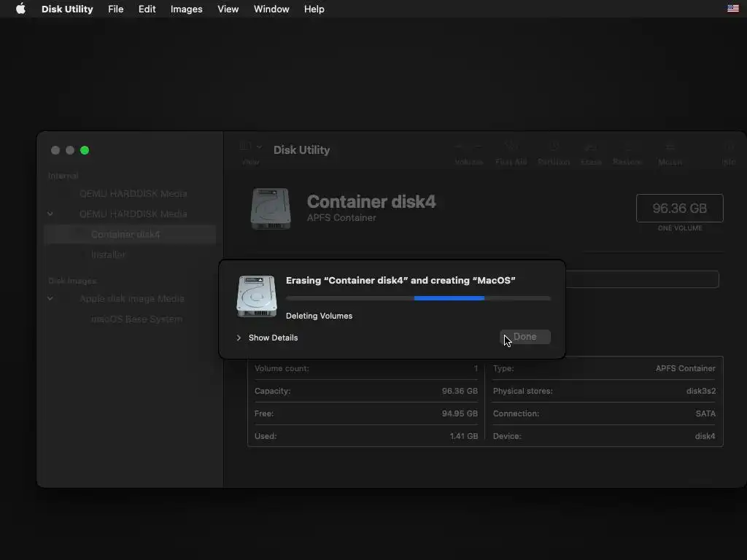Select Container disk4 in the sidebar
The width and height of the screenshot is (747, 560).
click(x=130, y=234)
